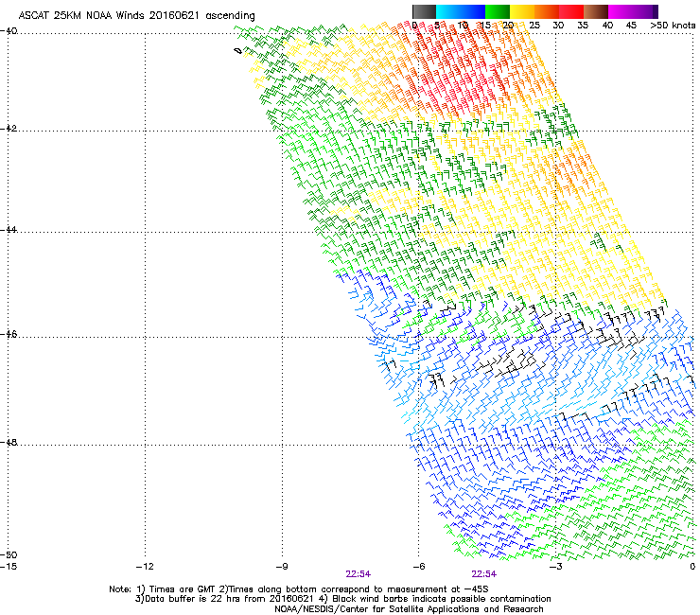Click the red 30-35 knots color band

(x=571, y=11)
